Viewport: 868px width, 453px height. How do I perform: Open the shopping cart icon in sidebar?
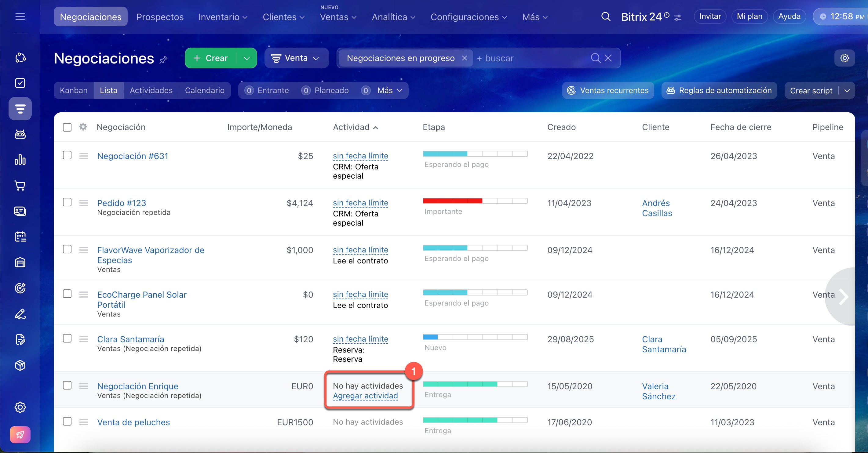(20, 186)
